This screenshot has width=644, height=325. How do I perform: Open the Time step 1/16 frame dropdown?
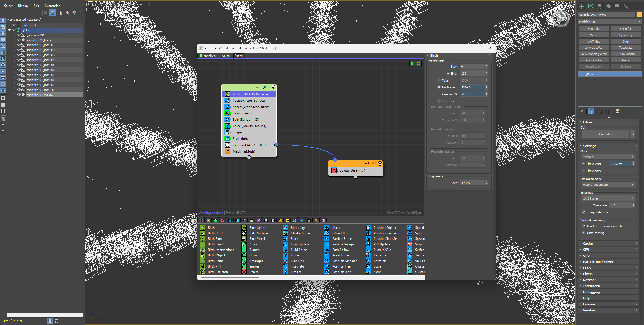[608, 198]
